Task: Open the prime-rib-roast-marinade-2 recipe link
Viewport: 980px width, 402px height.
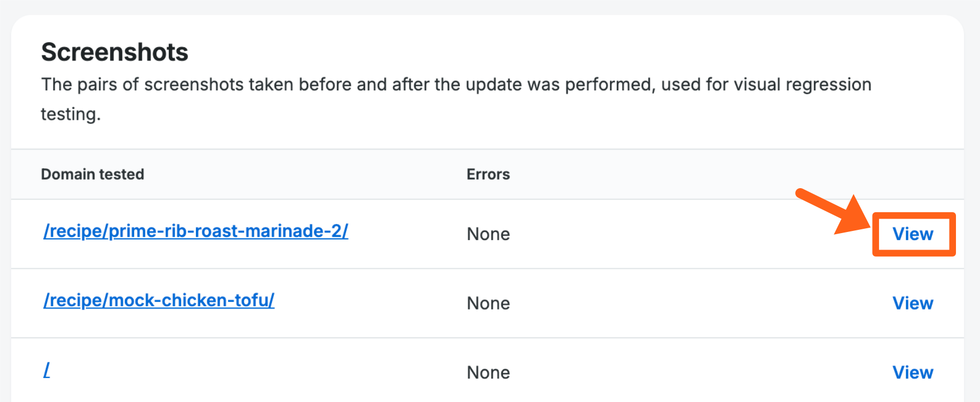Action: pos(195,231)
